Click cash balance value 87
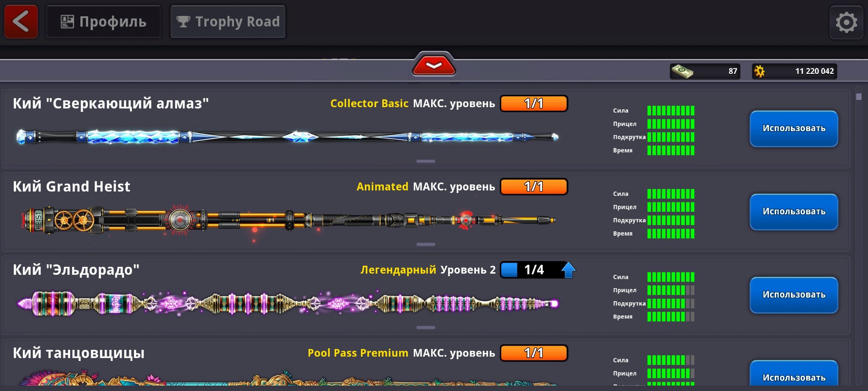 (x=733, y=71)
